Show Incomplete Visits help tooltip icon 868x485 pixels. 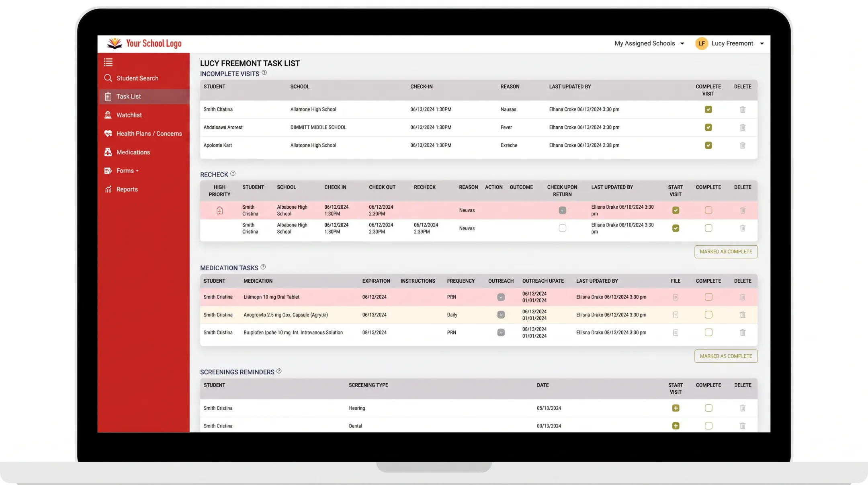tap(264, 73)
